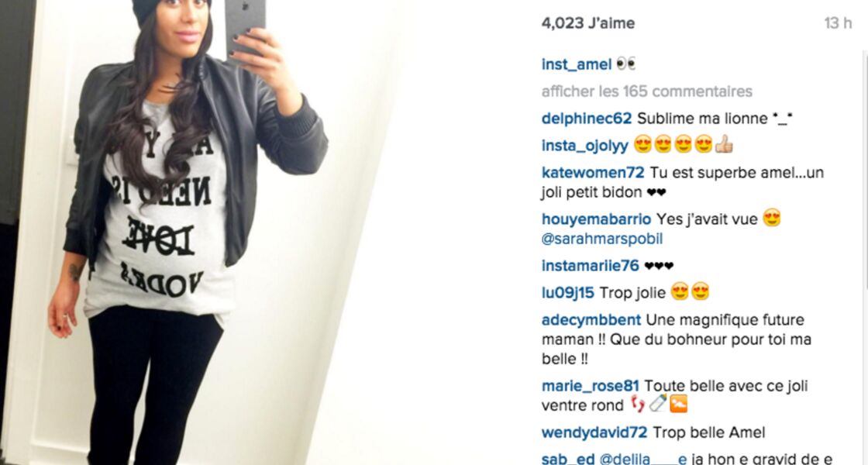Visit the katewomen72 profile
Image resolution: width=868 pixels, height=465 pixels.
[x=593, y=173]
